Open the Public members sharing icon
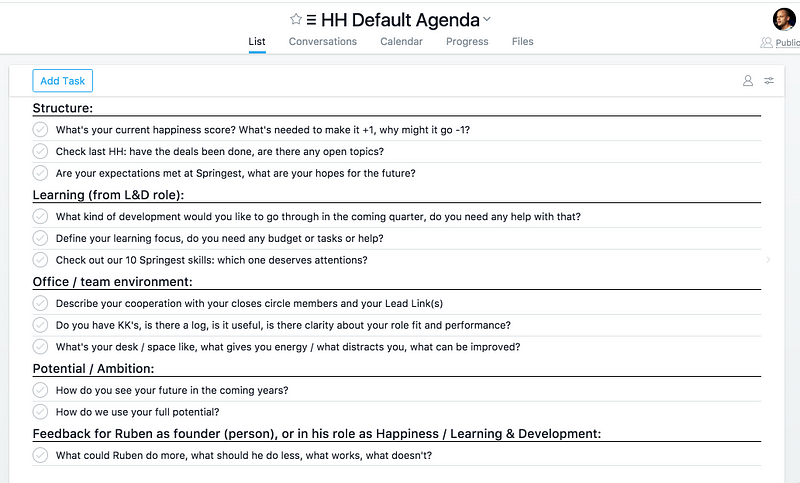This screenshot has height=483, width=800. point(766,42)
